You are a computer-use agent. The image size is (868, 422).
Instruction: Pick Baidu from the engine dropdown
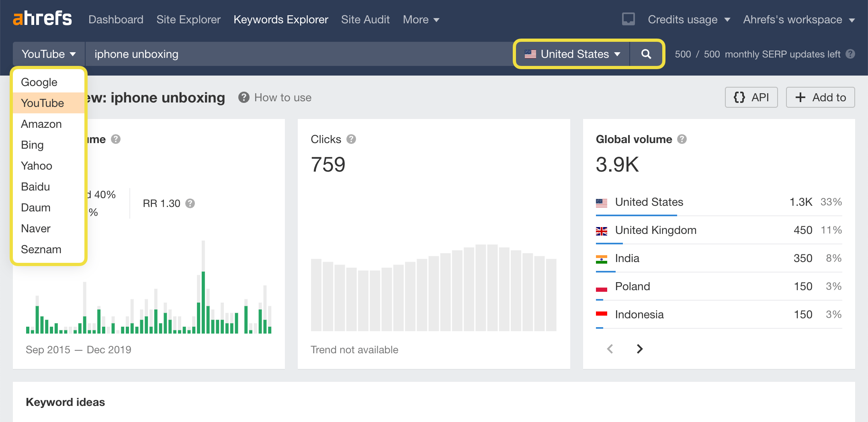click(x=35, y=186)
